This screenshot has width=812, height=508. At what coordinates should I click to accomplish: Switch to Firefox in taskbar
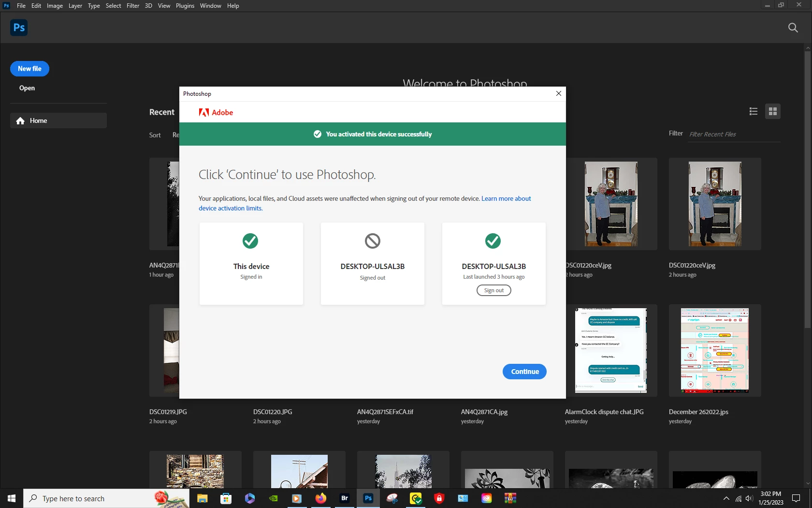coord(320,498)
